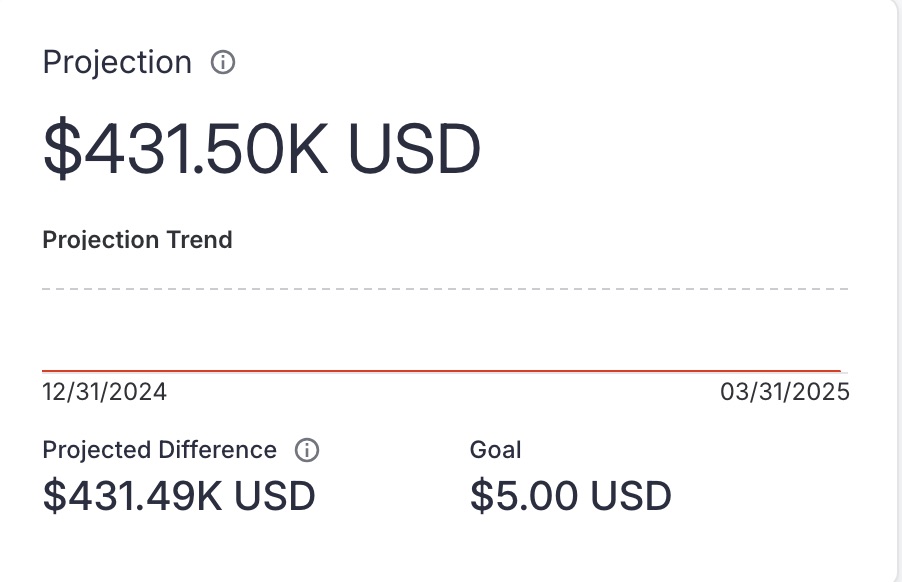Select the $431.50K USD projection value
Viewport: 902px width, 582px height.
260,146
